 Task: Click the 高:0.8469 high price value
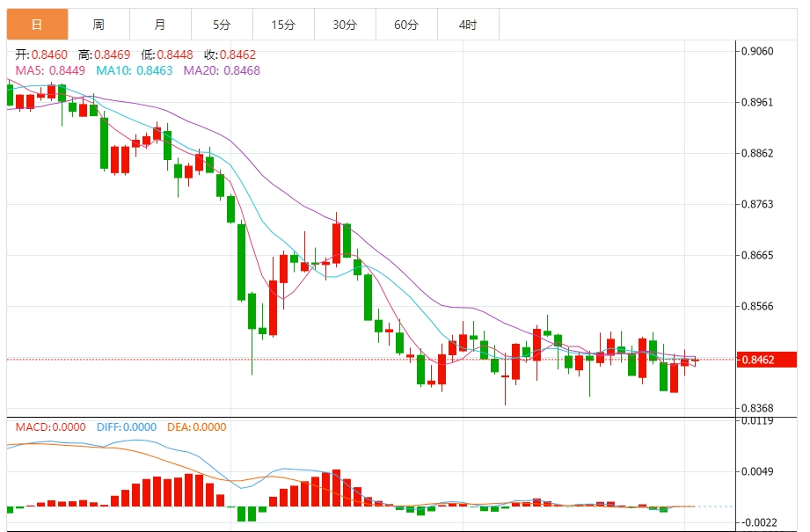(105, 55)
